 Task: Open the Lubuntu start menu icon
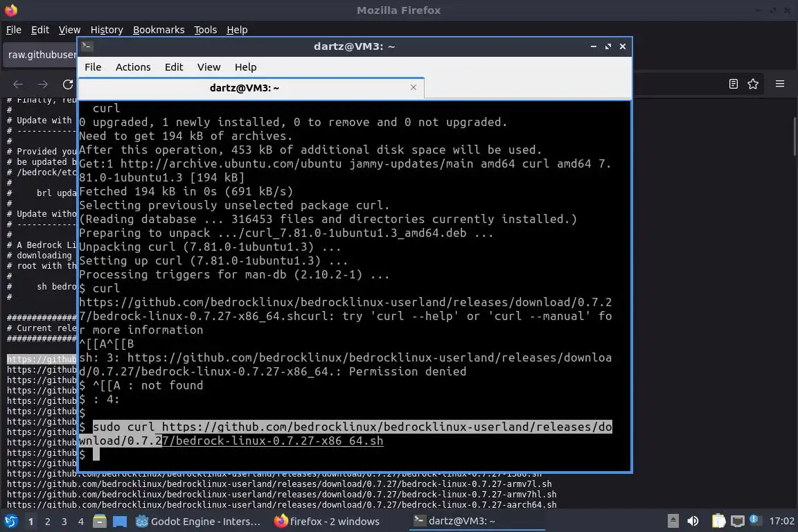pos(10,522)
